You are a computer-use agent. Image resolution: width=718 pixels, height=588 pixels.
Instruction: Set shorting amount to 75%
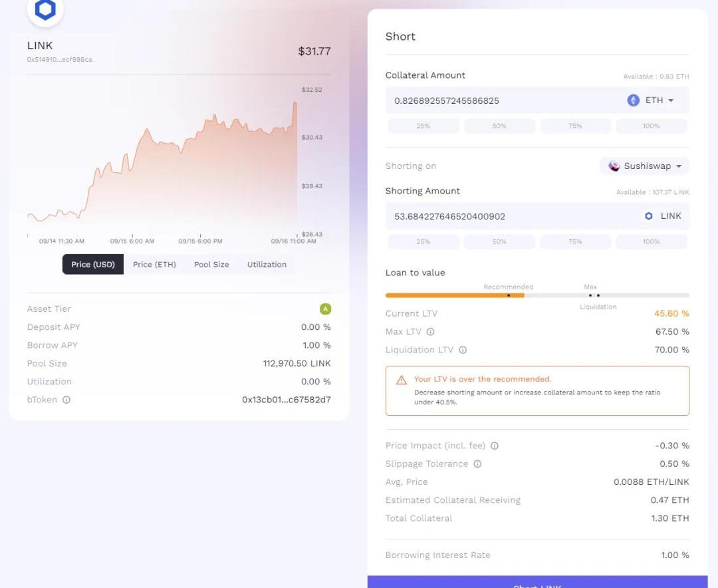[575, 241]
